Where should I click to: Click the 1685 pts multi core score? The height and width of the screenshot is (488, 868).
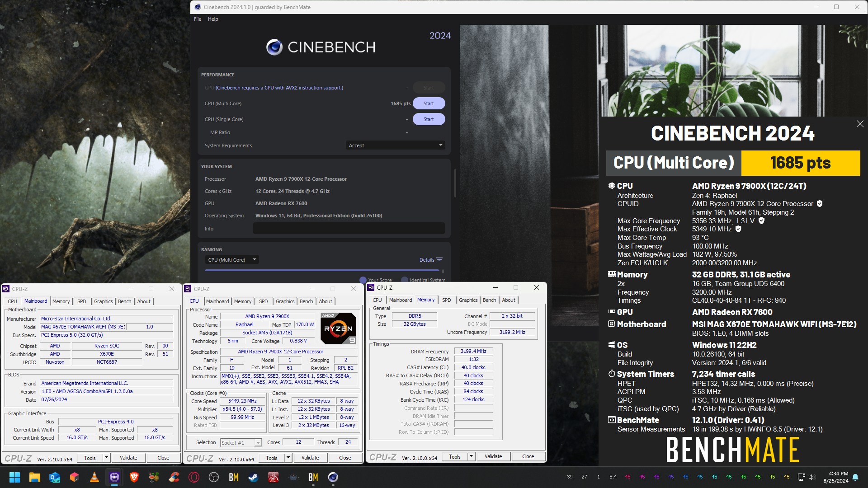pyautogui.click(x=401, y=103)
